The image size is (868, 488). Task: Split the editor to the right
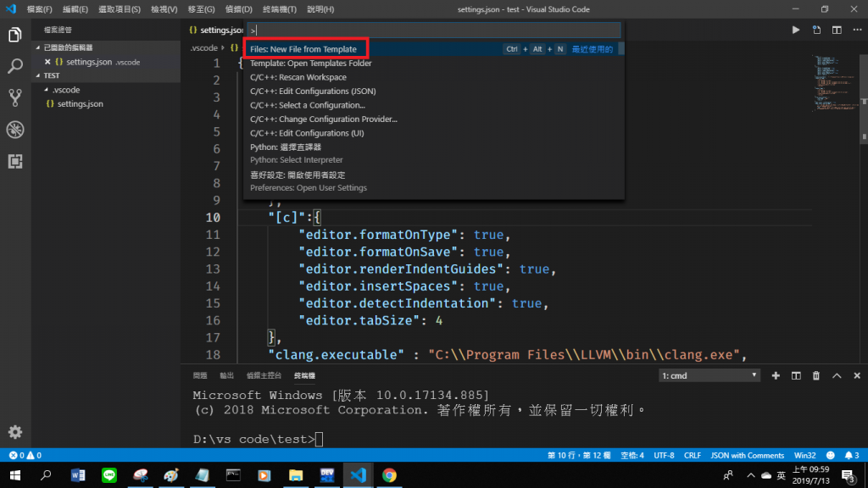(x=837, y=30)
